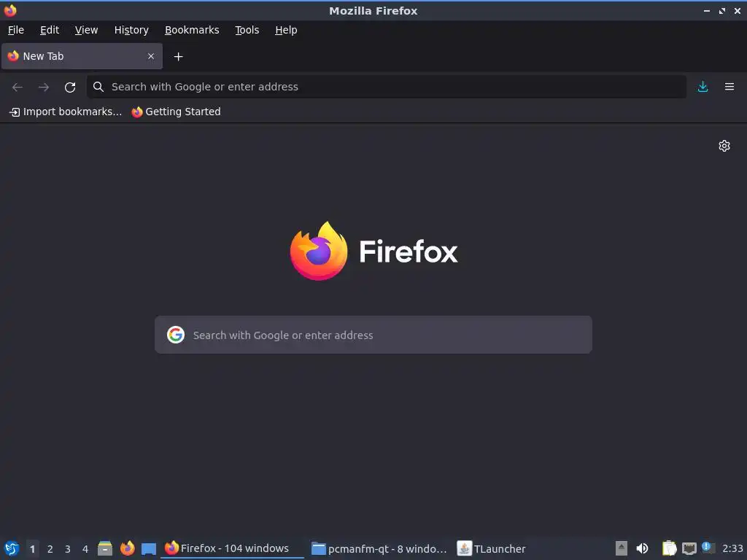The image size is (747, 560).
Task: Click Import bookmarks... in bookmarks toolbar
Action: click(x=66, y=112)
